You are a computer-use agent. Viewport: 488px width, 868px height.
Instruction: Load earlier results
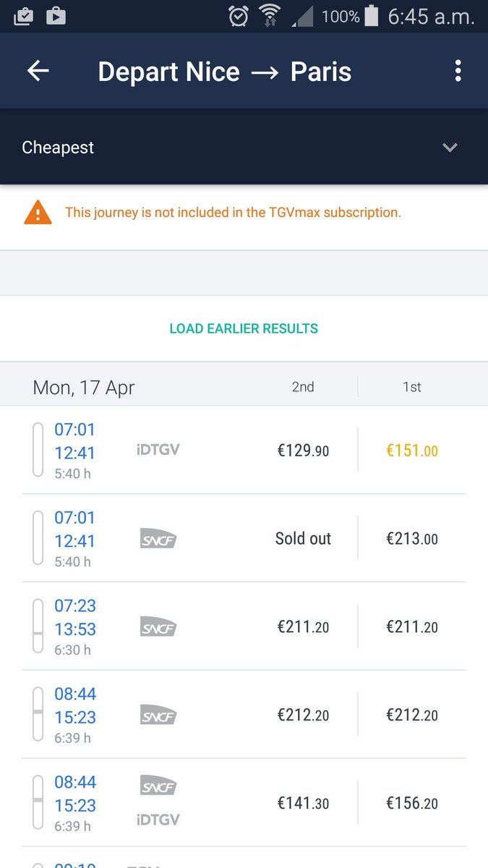coord(244,328)
